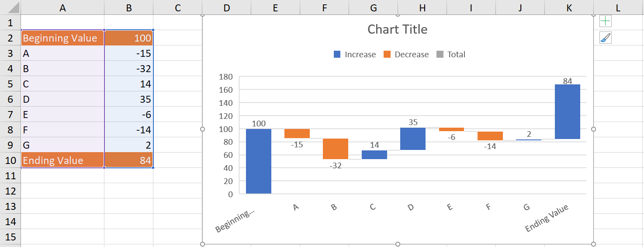This screenshot has width=644, height=247.
Task: Click the gray Total legend entry
Action: (x=451, y=55)
